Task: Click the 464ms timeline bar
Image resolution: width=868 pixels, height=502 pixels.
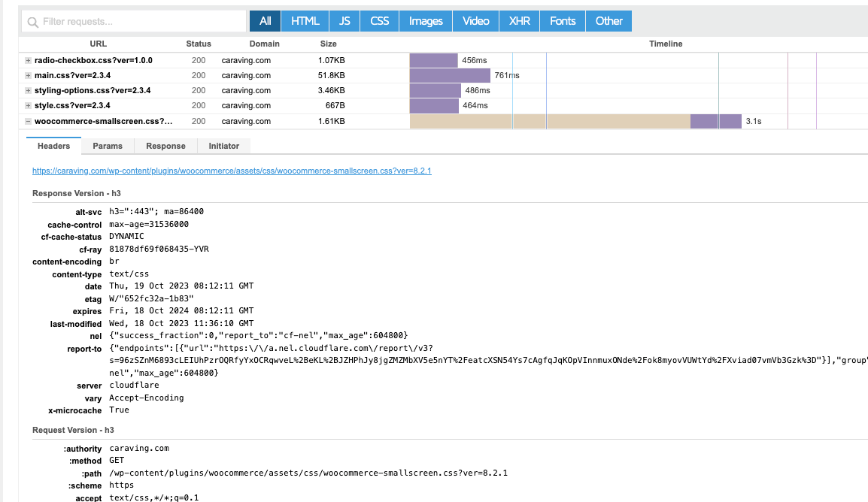Action: tap(434, 105)
